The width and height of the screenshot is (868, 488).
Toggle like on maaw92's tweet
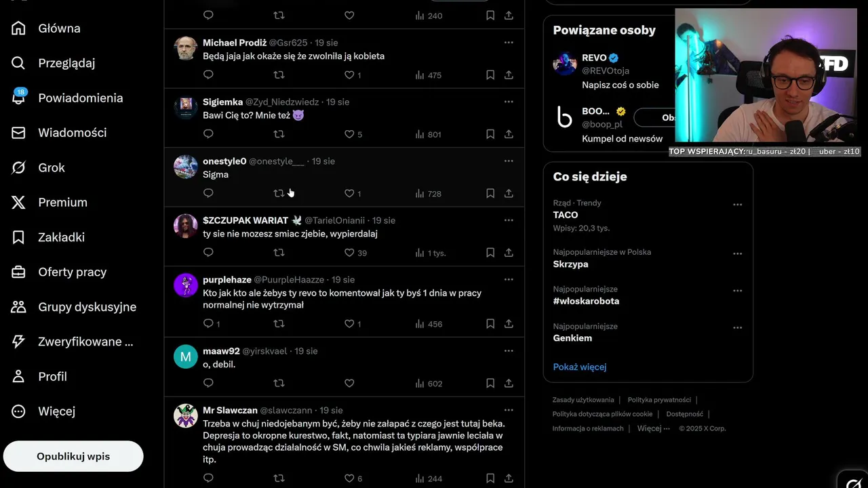349,383
